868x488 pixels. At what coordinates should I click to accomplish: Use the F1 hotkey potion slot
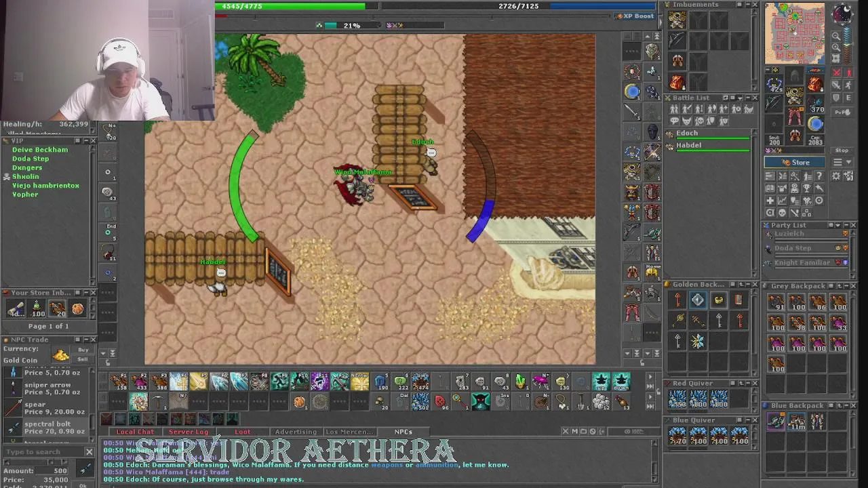pyautogui.click(x=119, y=382)
